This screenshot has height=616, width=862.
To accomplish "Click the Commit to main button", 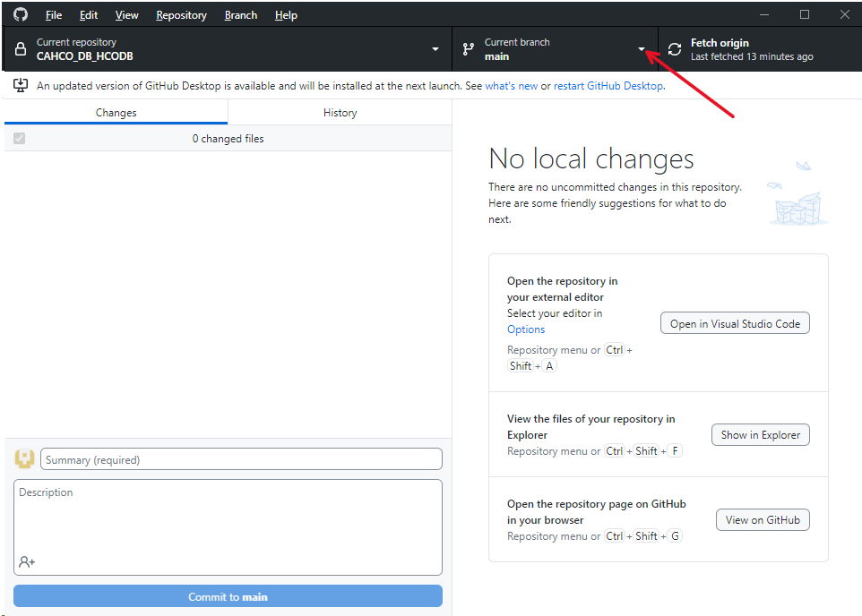I will [x=228, y=595].
